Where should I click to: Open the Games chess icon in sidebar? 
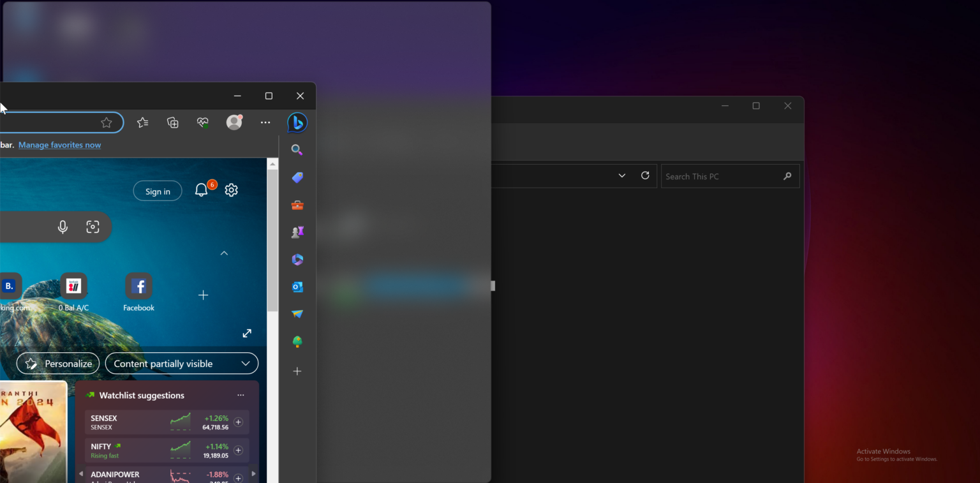pyautogui.click(x=297, y=232)
